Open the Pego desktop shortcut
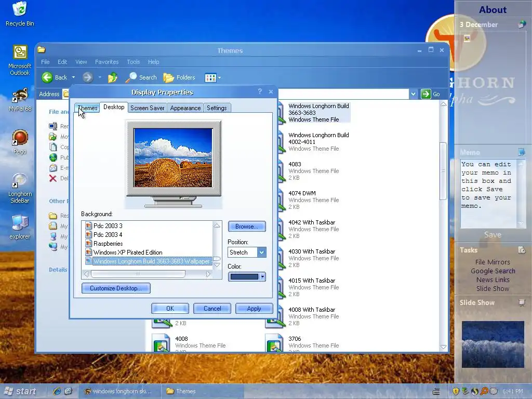This screenshot has height=399, width=532. [x=20, y=142]
